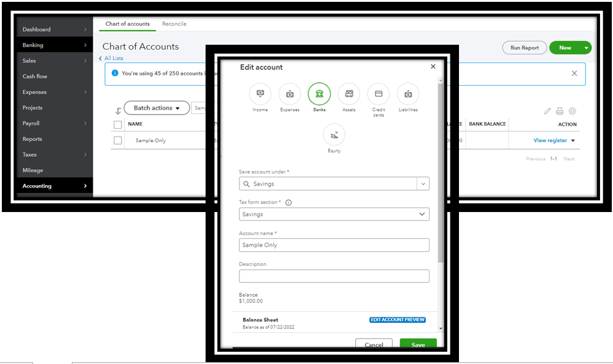613x364 pixels.
Task: Open View register for Sample Only
Action: 550,140
